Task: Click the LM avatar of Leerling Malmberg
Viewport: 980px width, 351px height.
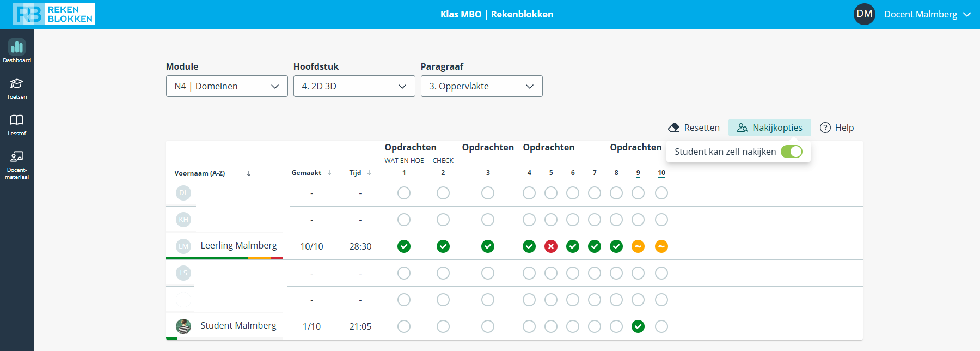Action: [183, 246]
